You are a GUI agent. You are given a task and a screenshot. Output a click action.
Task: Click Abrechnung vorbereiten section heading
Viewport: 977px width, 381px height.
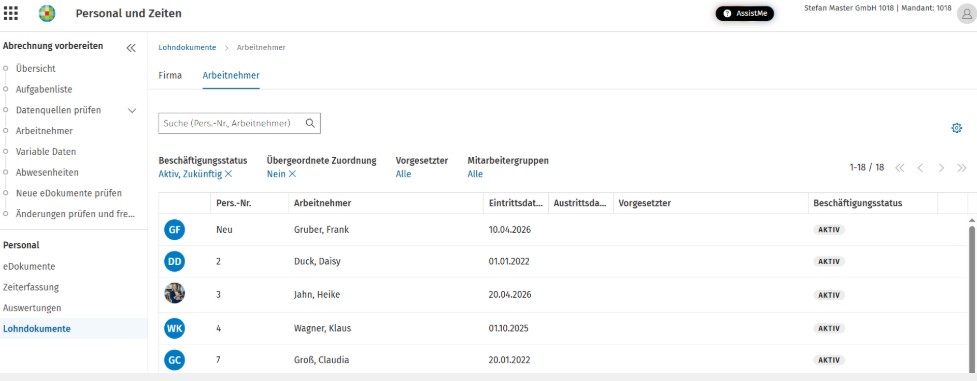coord(53,46)
